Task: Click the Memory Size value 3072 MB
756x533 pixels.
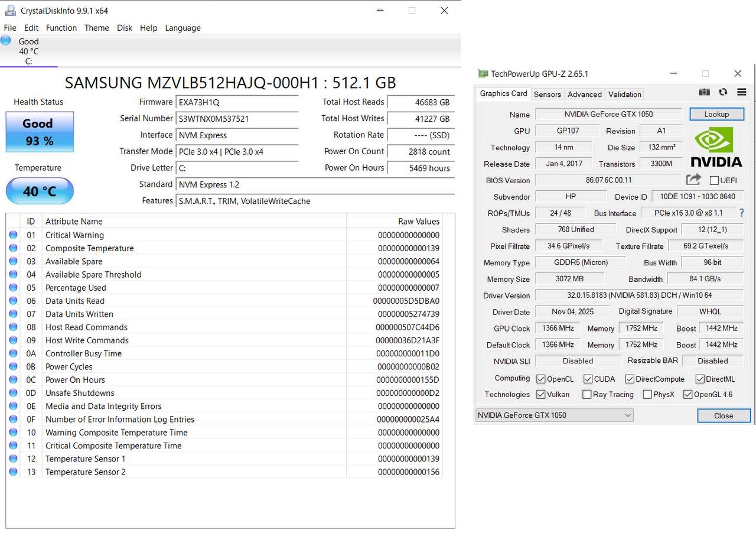Action: [x=569, y=278]
